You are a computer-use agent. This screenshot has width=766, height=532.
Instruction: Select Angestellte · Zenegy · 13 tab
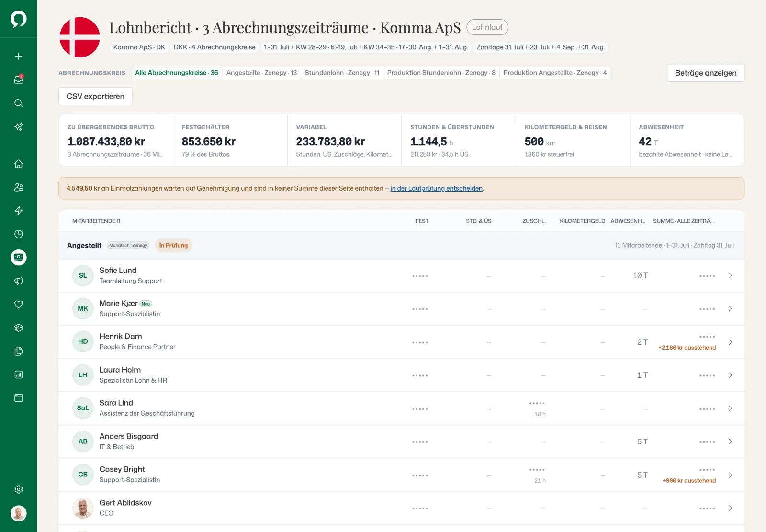click(261, 73)
